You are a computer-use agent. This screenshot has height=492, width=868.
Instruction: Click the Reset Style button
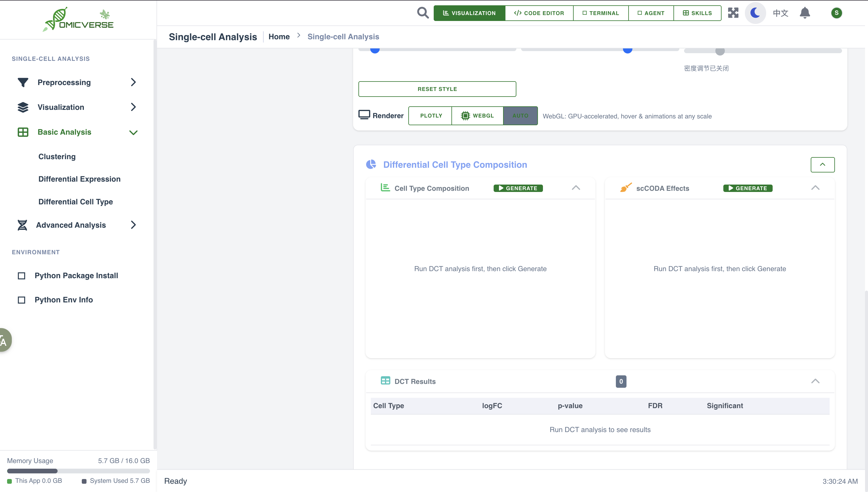pos(437,89)
